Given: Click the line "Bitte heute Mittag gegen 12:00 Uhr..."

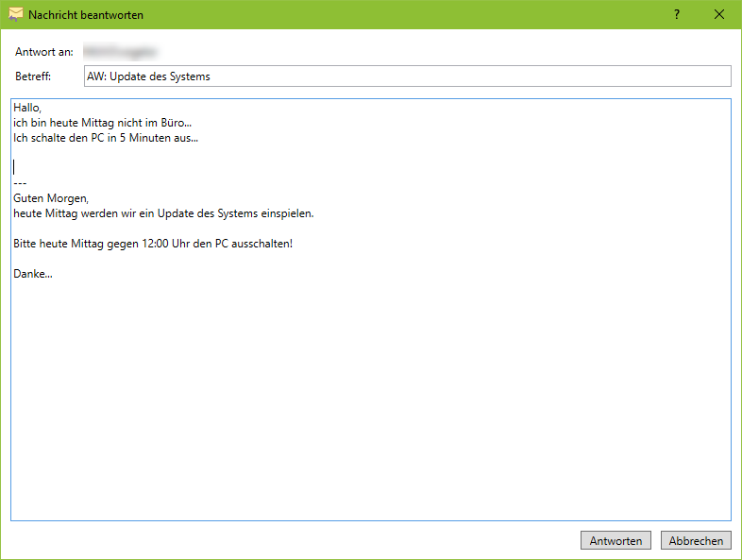Looking at the screenshot, I should pos(153,244).
